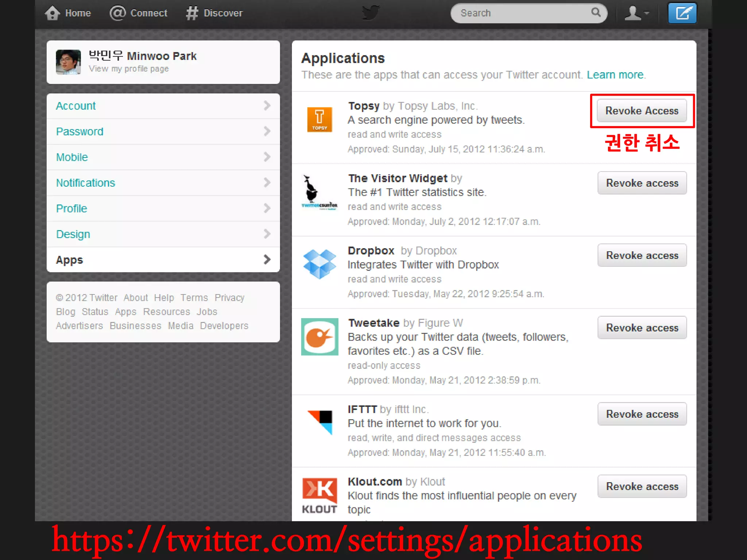Click the Jobs footer link
747x560 pixels.
[x=207, y=312]
